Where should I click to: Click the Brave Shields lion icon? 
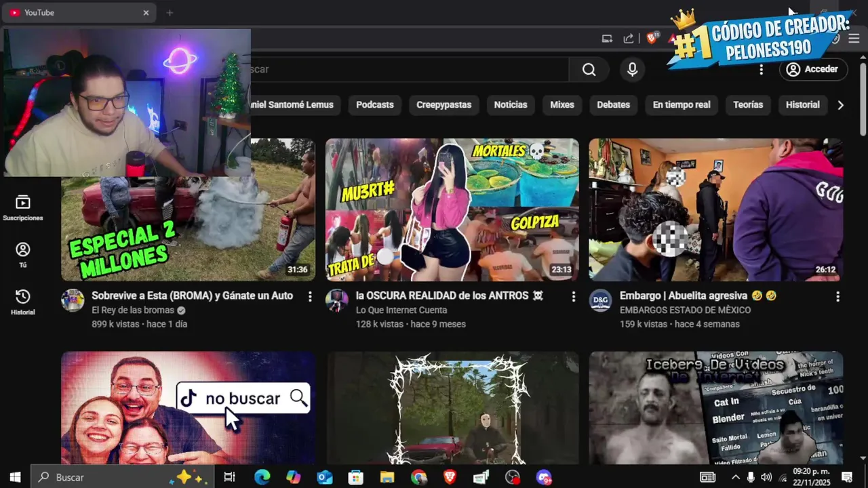pyautogui.click(x=652, y=39)
